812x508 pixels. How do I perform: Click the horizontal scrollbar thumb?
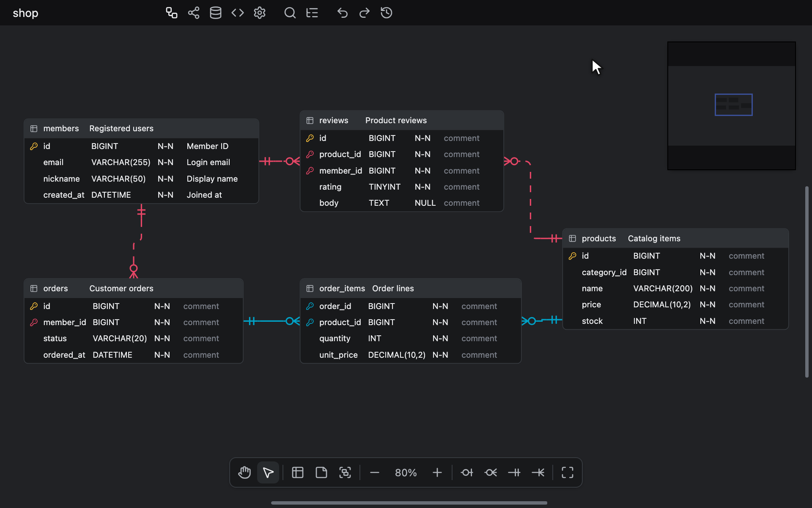(x=409, y=503)
